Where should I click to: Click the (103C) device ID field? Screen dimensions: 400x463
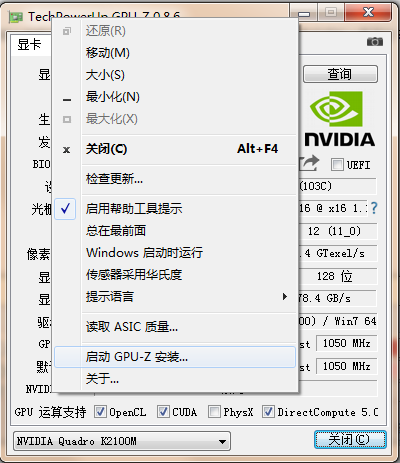pyautogui.click(x=337, y=186)
